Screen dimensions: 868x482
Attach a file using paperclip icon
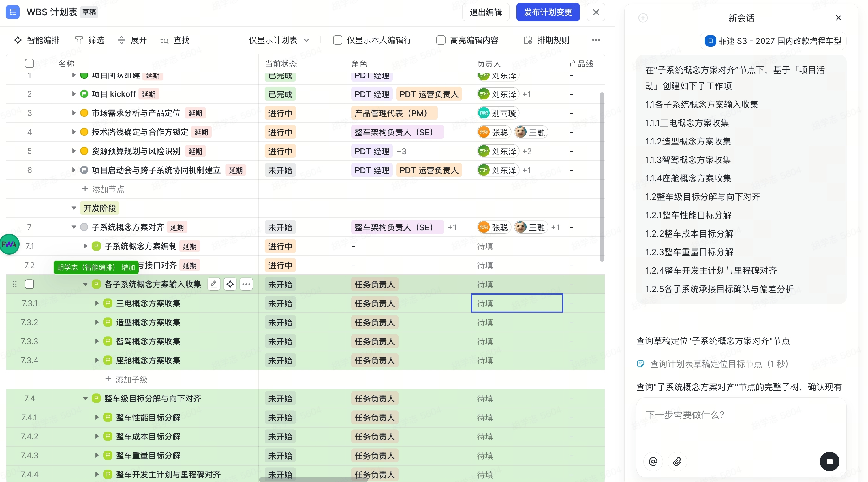click(677, 461)
